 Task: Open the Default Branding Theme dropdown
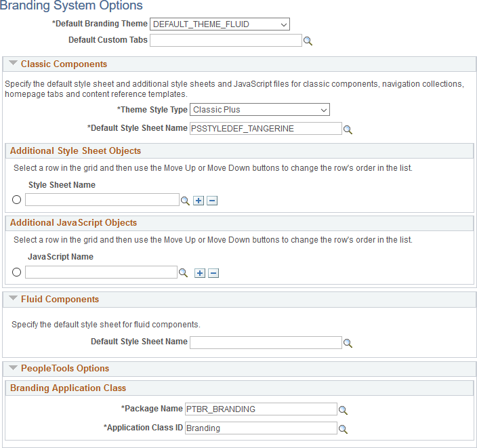[220, 24]
